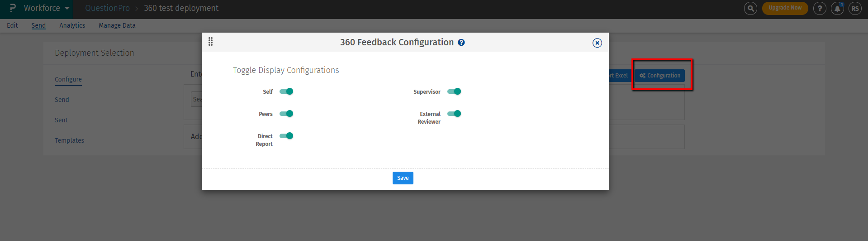Click the QuestionPro P logo icon

tap(12, 8)
